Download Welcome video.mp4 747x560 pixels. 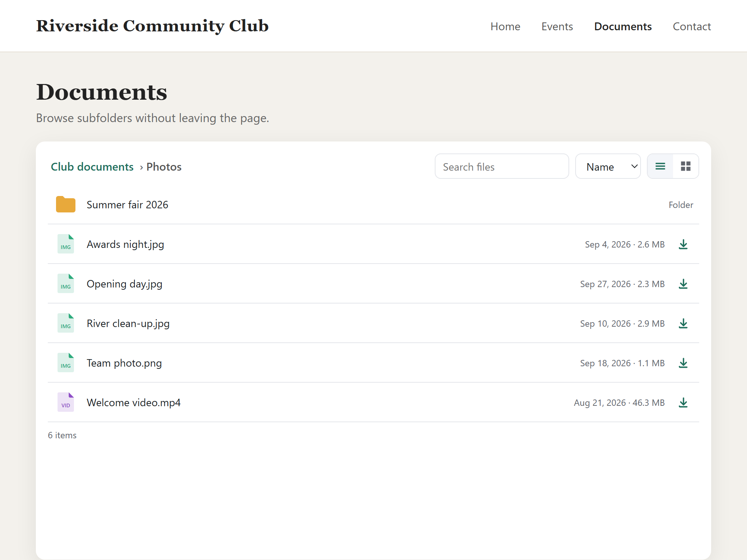pyautogui.click(x=683, y=403)
